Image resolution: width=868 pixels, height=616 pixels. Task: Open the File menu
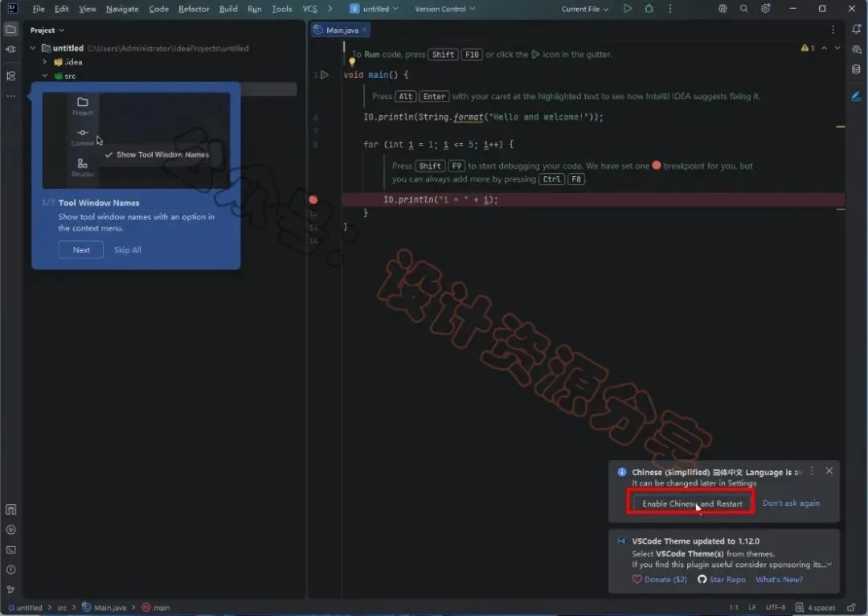pyautogui.click(x=39, y=9)
